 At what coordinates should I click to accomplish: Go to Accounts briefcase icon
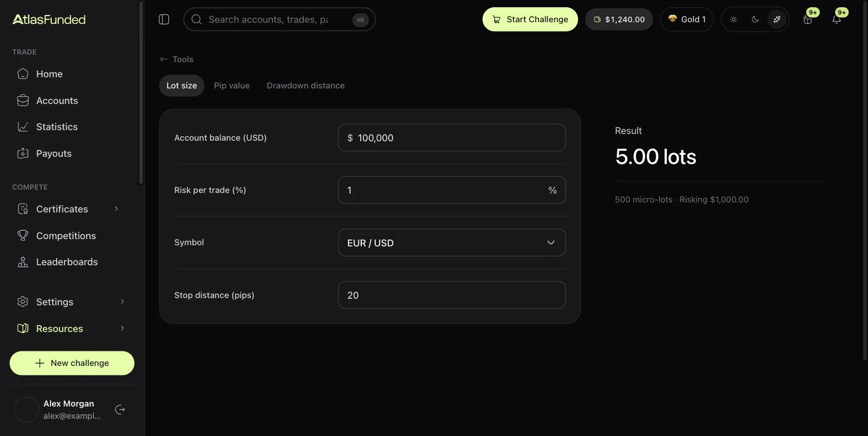[x=23, y=101]
